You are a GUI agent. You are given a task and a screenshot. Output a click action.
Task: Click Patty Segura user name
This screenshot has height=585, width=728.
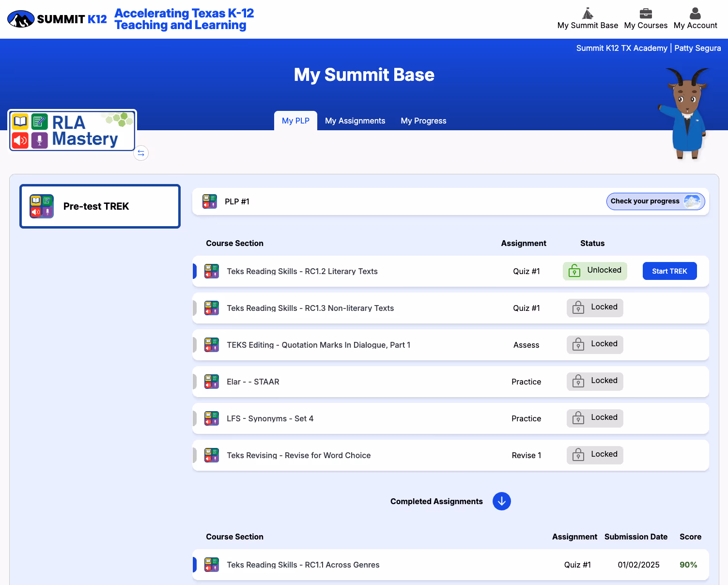[697, 48]
